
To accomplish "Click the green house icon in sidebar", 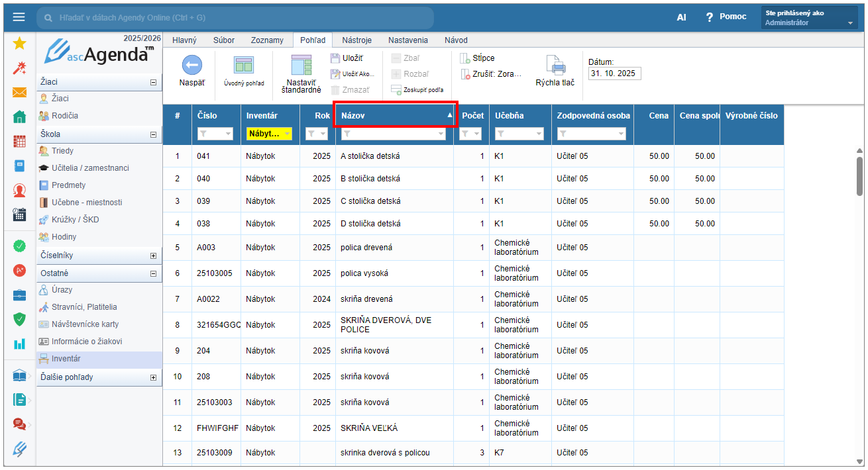I will (x=19, y=117).
